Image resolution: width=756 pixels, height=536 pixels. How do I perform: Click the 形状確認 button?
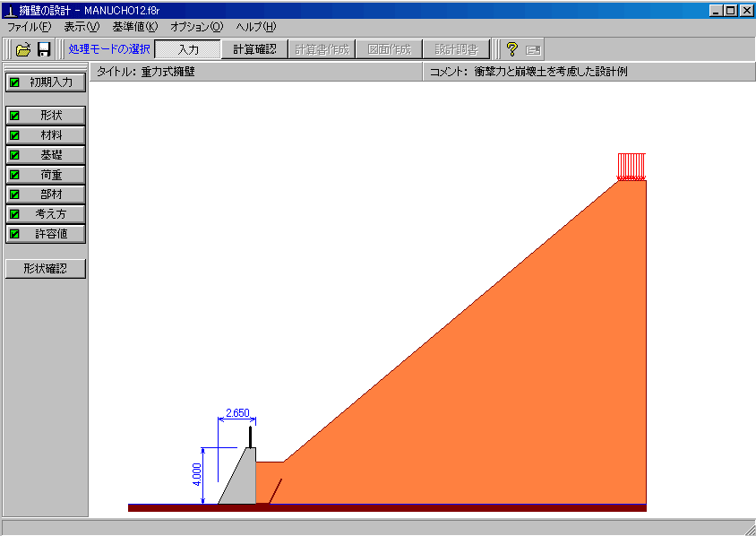[x=46, y=269]
